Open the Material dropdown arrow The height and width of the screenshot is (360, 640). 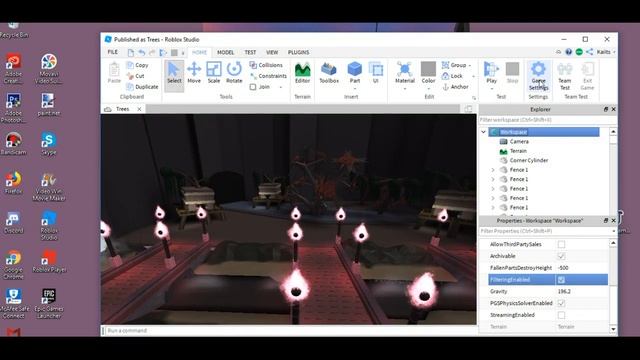tap(405, 89)
